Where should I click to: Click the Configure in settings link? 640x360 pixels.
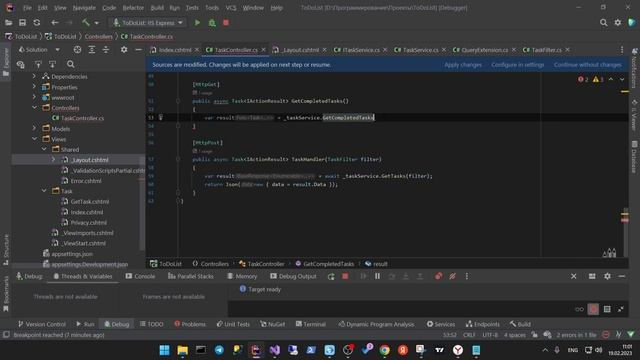coord(518,64)
